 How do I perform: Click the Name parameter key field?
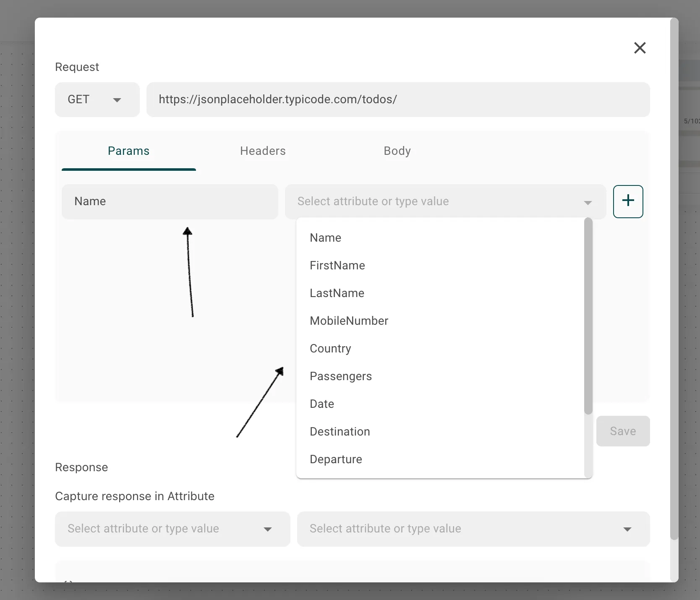pos(170,201)
